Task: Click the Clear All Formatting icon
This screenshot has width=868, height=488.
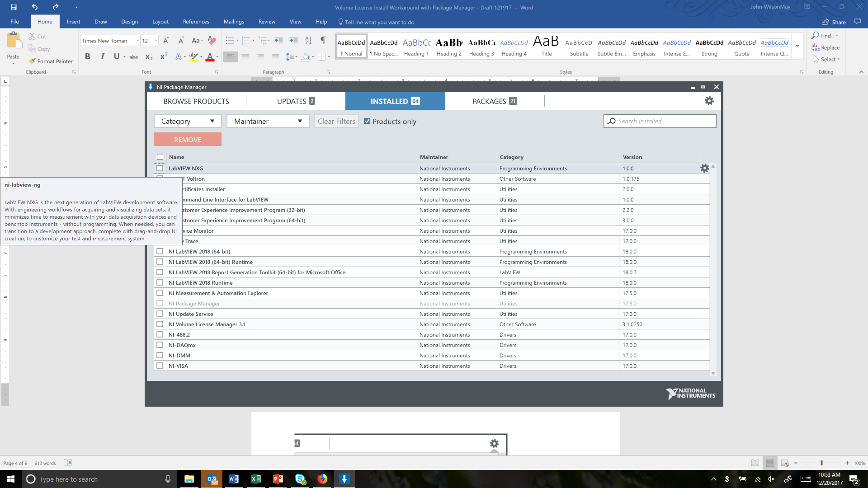Action: [212, 41]
